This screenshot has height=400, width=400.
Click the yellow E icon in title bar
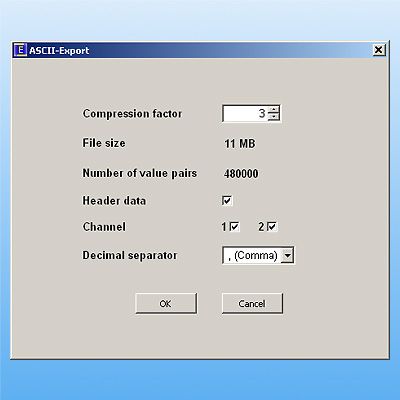point(20,50)
